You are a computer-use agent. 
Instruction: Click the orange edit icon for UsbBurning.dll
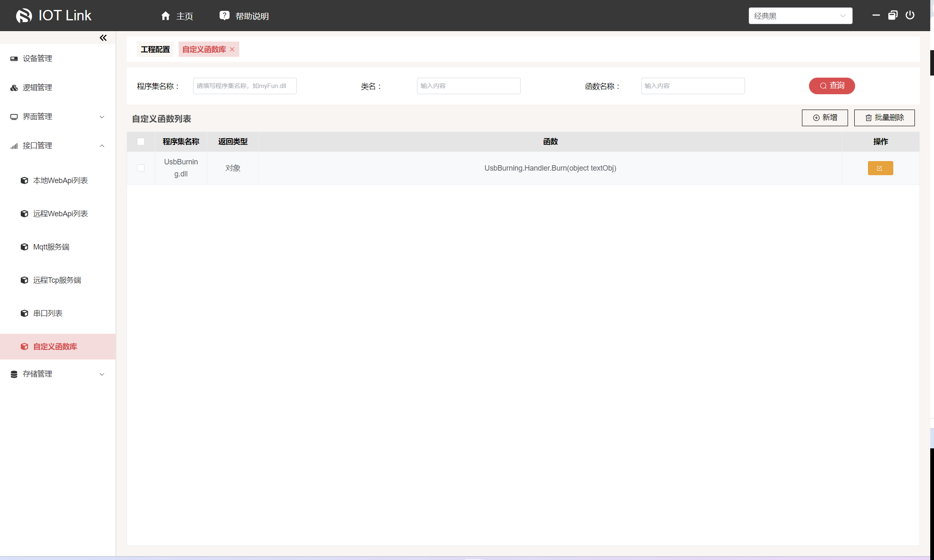pos(880,168)
